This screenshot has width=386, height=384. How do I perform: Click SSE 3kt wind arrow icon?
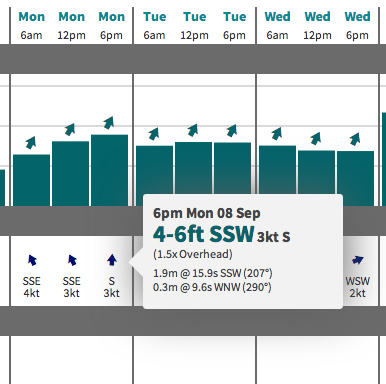pos(72,260)
